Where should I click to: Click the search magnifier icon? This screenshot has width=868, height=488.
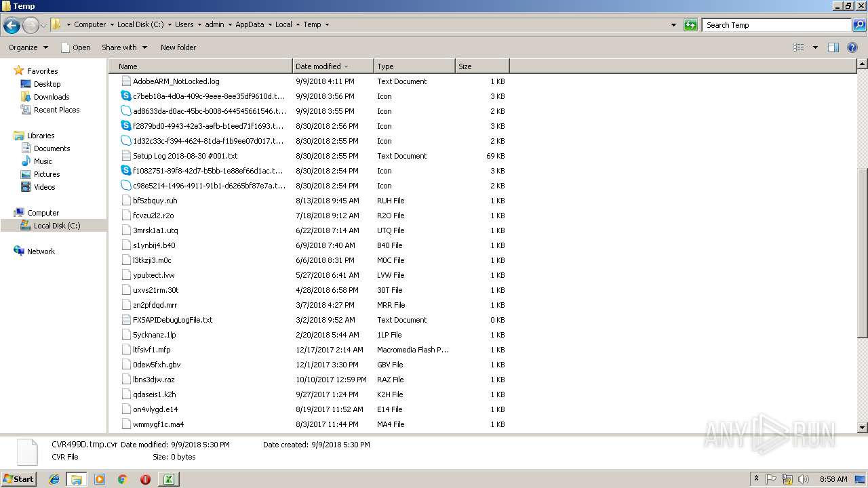tap(859, 25)
